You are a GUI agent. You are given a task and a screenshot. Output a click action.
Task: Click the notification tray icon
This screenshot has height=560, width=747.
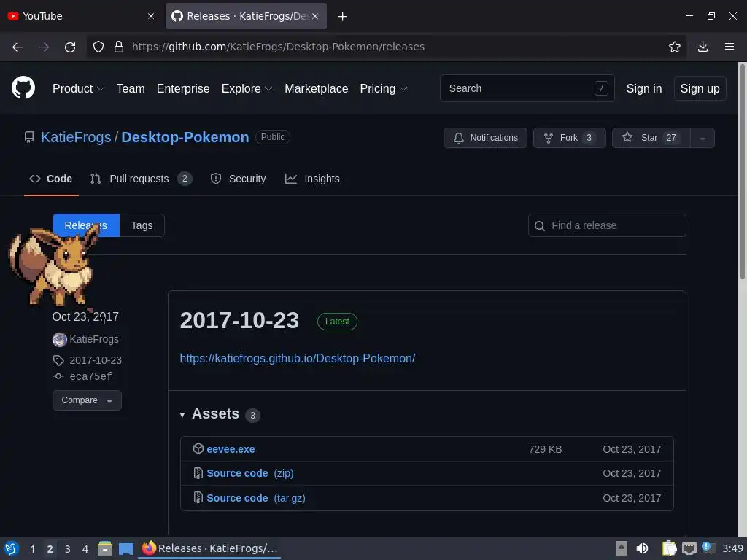708,548
